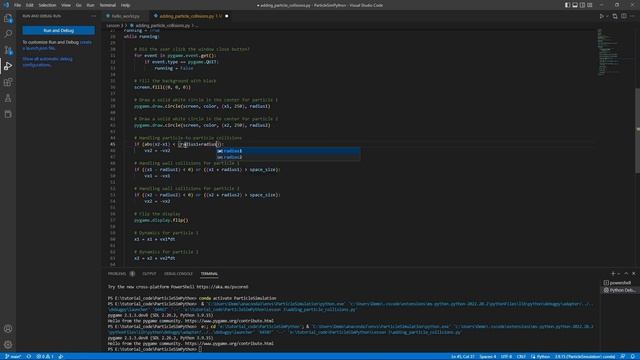Click Synchronize Changes status bar icon
Screen dimensions: 640x360
tap(29, 356)
